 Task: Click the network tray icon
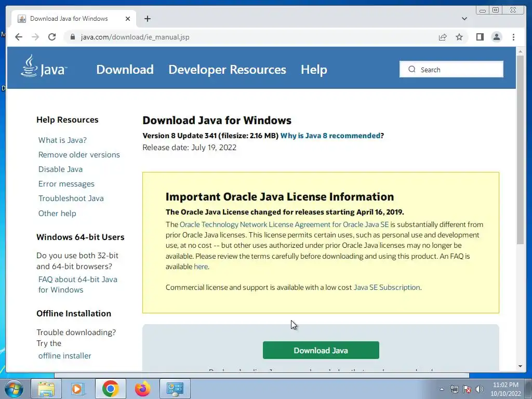tap(454, 389)
